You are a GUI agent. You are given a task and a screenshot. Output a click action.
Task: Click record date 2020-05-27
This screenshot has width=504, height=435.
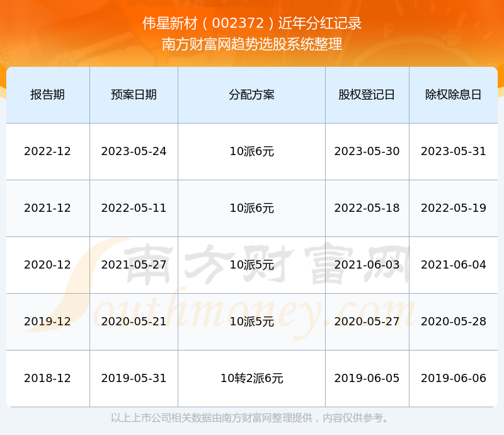click(367, 321)
